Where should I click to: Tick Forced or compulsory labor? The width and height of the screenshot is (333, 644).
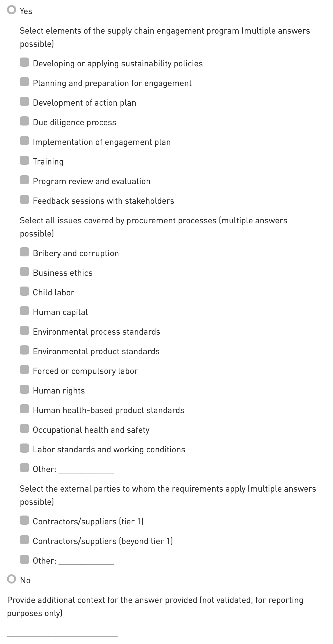[x=24, y=370]
